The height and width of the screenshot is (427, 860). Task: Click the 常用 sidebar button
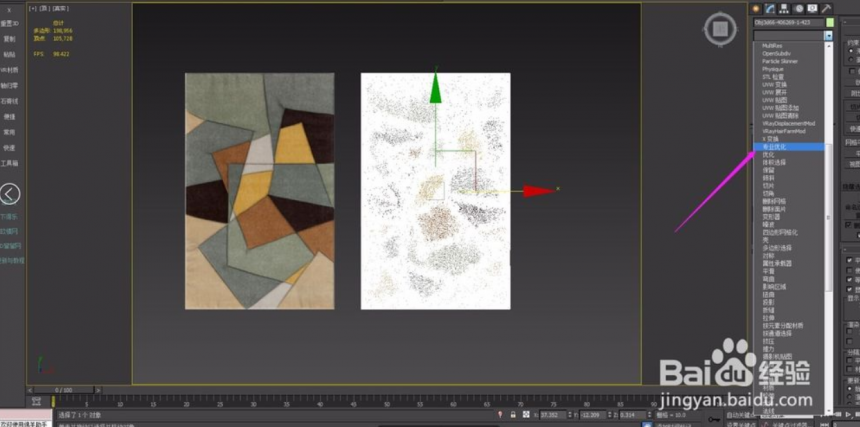[10, 132]
